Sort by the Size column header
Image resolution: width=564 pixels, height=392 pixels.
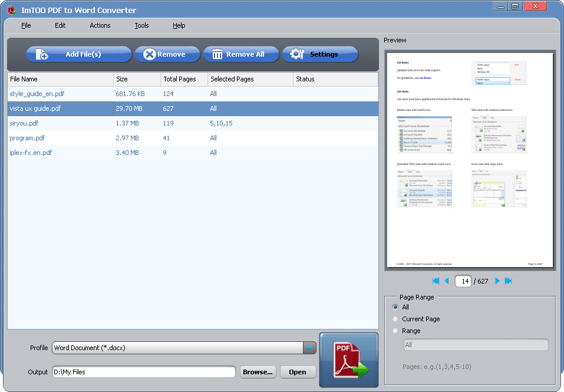point(137,79)
